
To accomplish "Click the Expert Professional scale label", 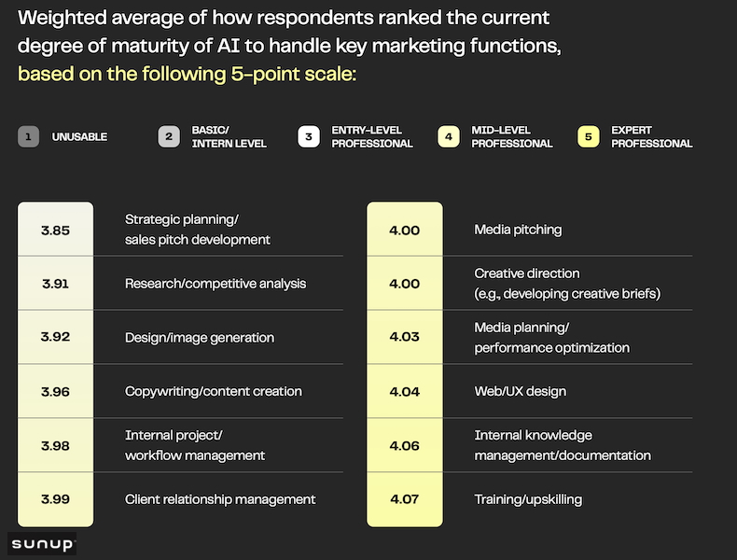I will coord(651,137).
